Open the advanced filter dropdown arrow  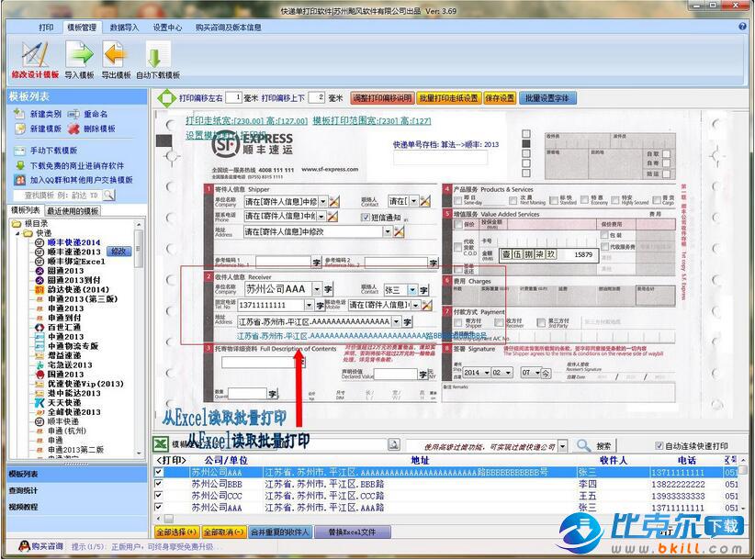pos(562,446)
